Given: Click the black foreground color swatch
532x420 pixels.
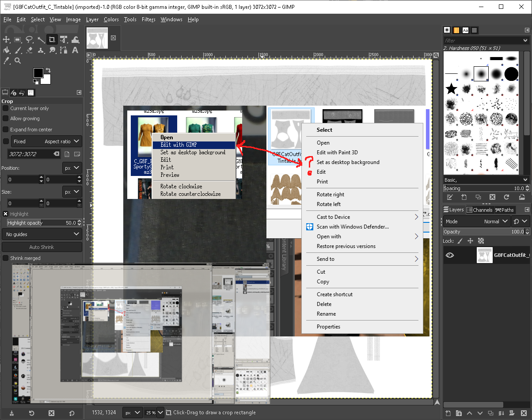Looking at the screenshot, I should click(38, 73).
